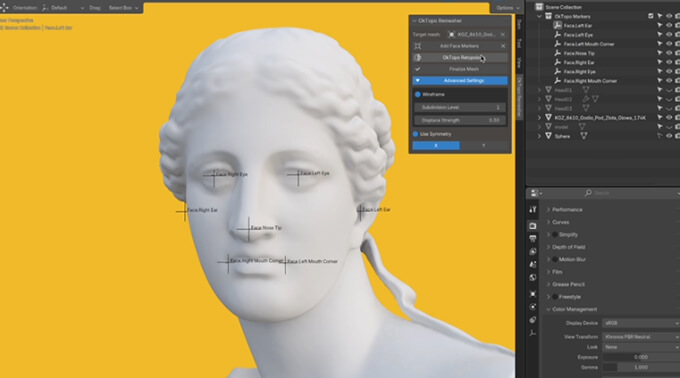Click the Displace Strength slider

pyautogui.click(x=460, y=120)
